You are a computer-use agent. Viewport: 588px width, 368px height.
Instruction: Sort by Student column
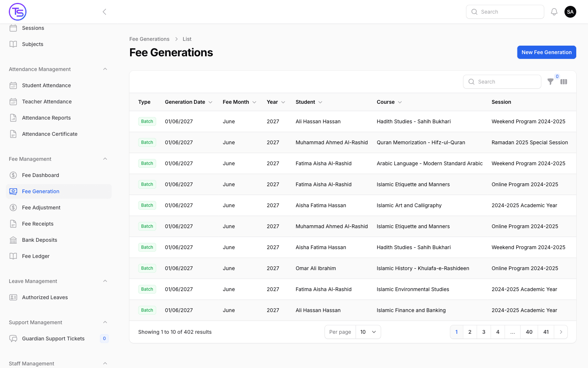click(x=309, y=102)
